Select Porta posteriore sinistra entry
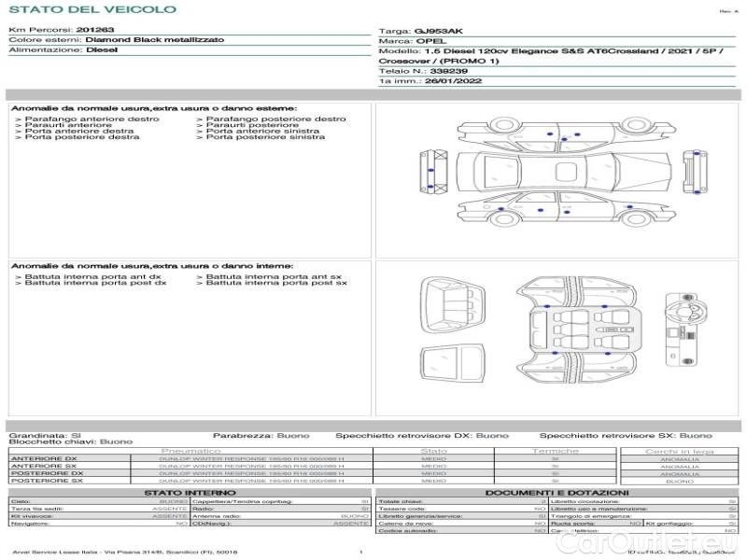Image resolution: width=747 pixels, height=560 pixels. tap(265, 136)
